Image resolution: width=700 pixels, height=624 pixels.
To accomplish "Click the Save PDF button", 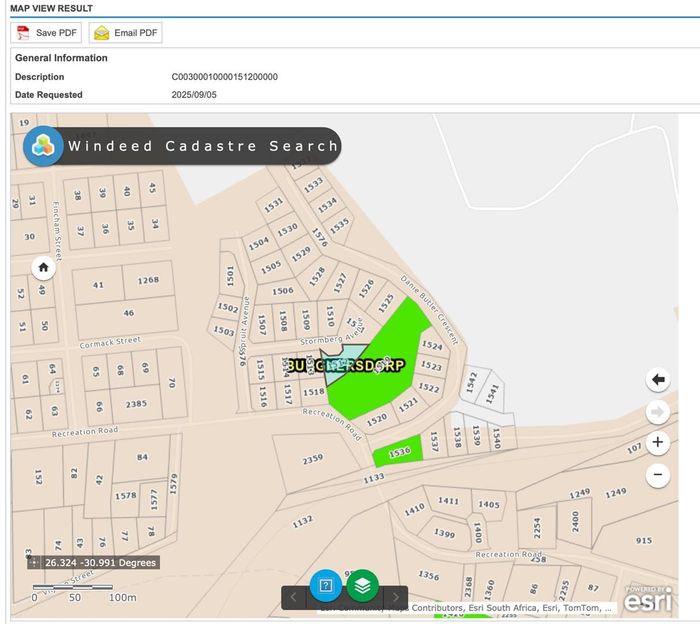I will tap(46, 33).
